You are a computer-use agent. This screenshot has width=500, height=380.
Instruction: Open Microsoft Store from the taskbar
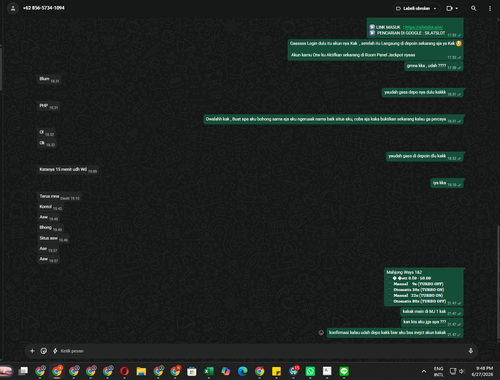click(192, 371)
